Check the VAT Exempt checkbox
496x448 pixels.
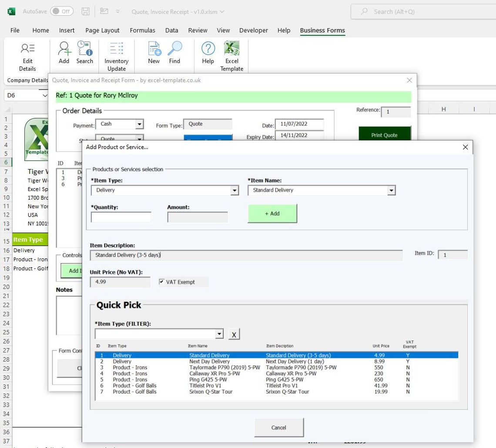(x=163, y=281)
